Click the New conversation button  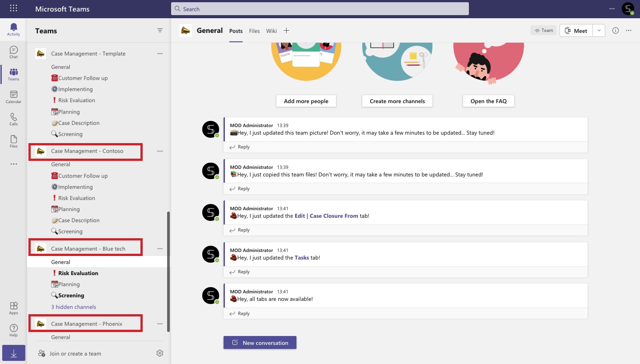pos(260,343)
